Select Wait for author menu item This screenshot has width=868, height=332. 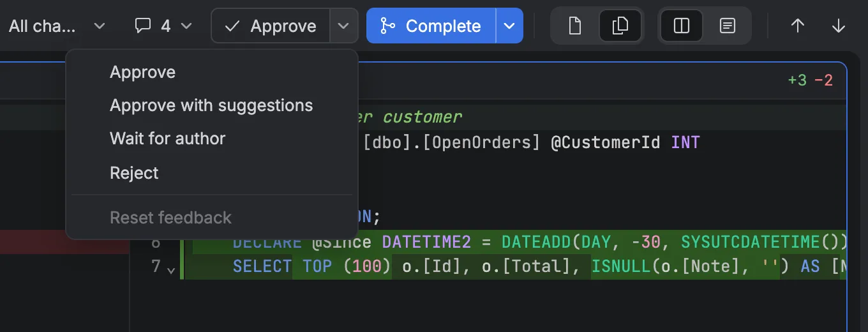click(212, 139)
